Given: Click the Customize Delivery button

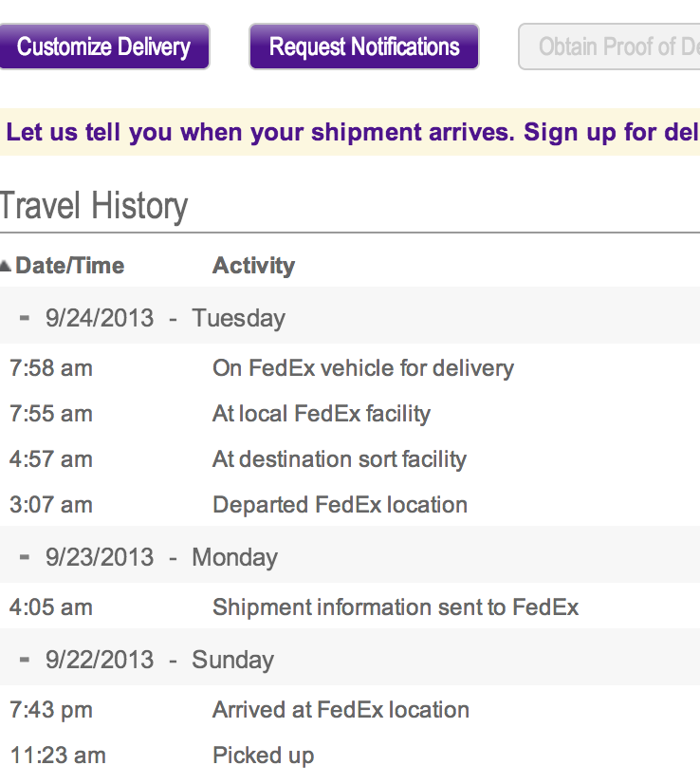Looking at the screenshot, I should point(103,47).
